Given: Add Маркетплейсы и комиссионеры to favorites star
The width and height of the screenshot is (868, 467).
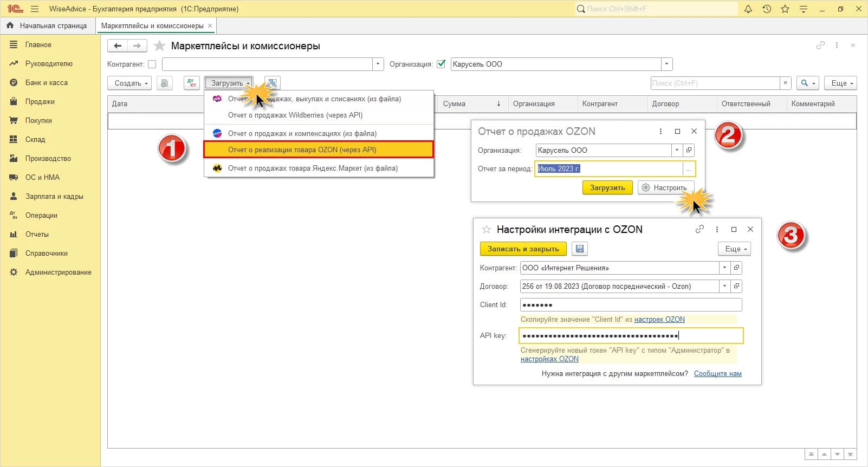Looking at the screenshot, I should [159, 46].
